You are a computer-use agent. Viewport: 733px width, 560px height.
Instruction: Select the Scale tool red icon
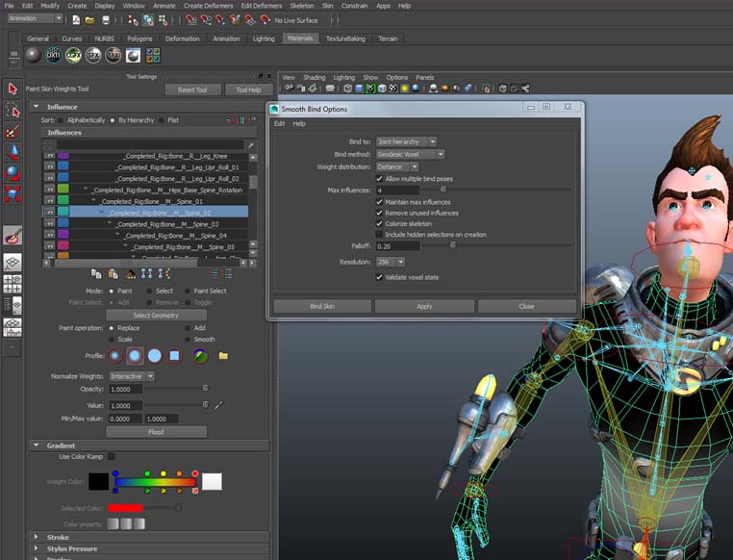tap(13, 193)
